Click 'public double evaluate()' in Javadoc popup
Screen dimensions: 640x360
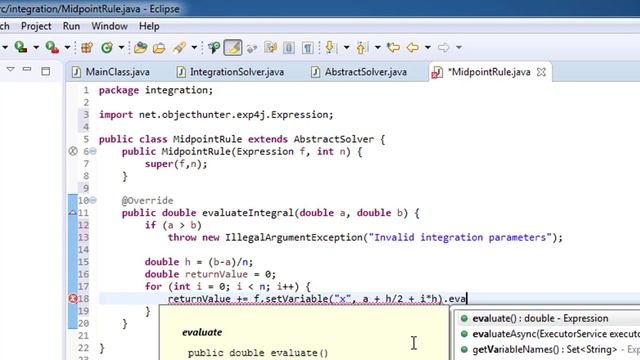point(258,353)
